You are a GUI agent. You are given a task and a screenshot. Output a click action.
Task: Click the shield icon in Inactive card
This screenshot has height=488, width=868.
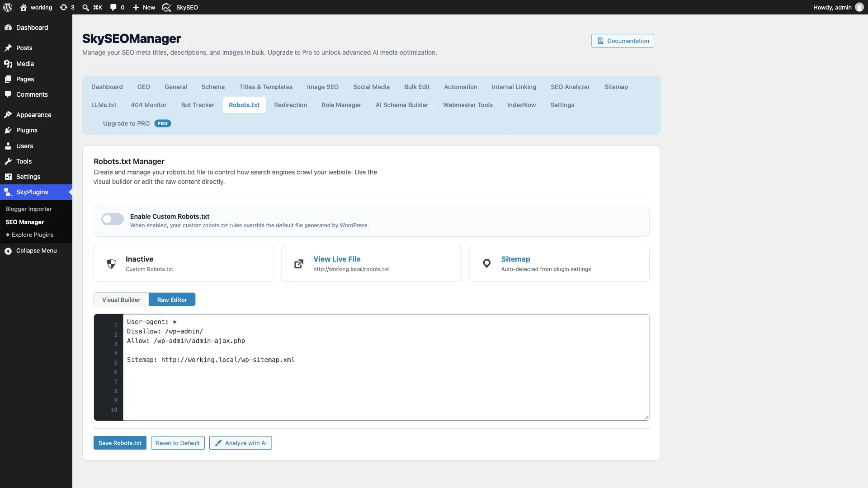[x=111, y=264]
